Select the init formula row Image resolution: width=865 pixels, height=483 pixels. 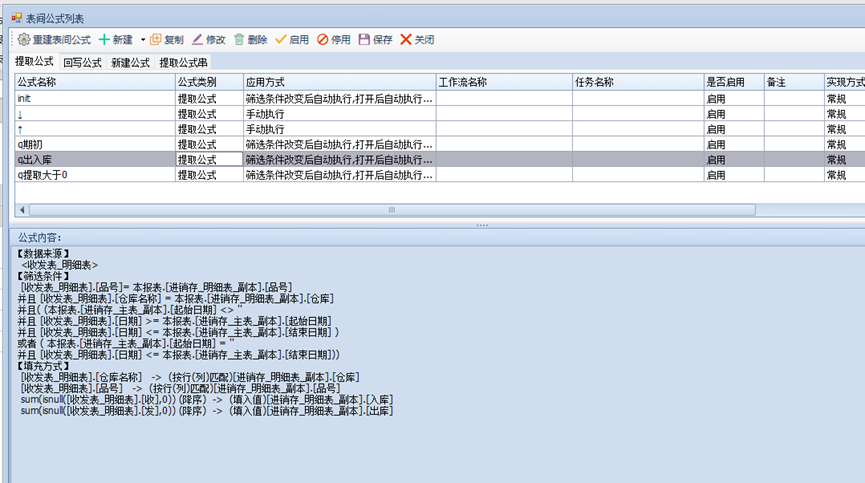tap(95, 99)
